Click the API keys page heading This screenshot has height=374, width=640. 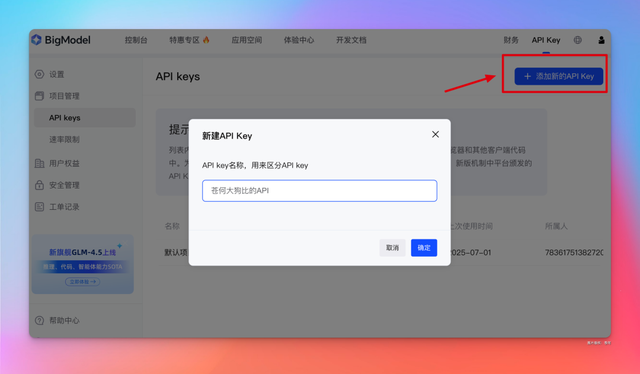coord(178,76)
